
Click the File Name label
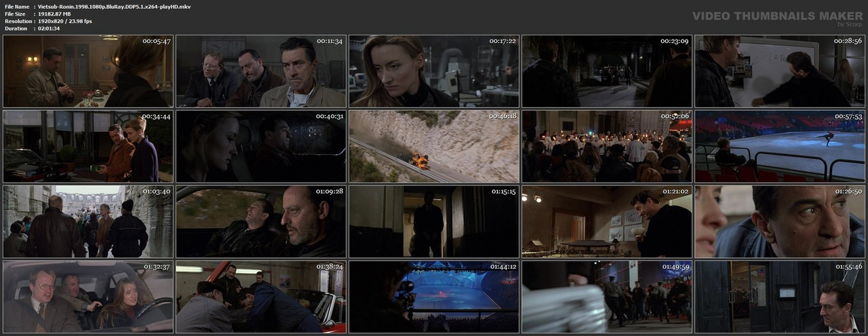17,6
